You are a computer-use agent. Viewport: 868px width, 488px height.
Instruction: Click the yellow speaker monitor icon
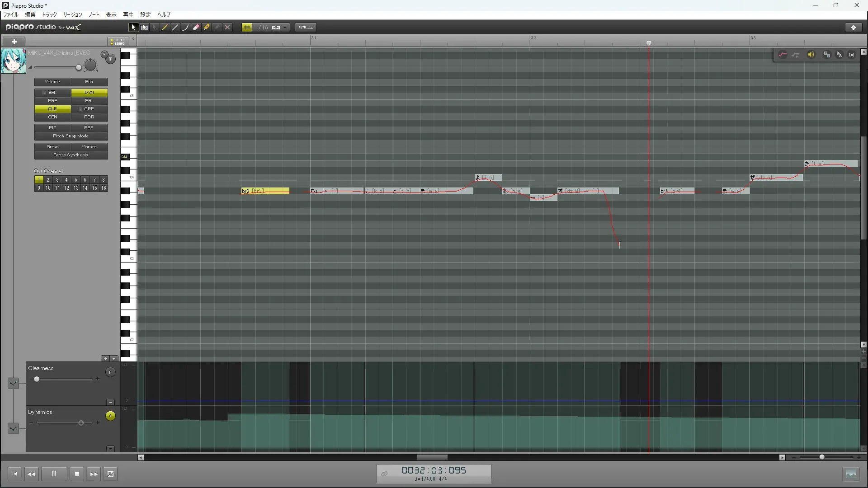click(811, 55)
